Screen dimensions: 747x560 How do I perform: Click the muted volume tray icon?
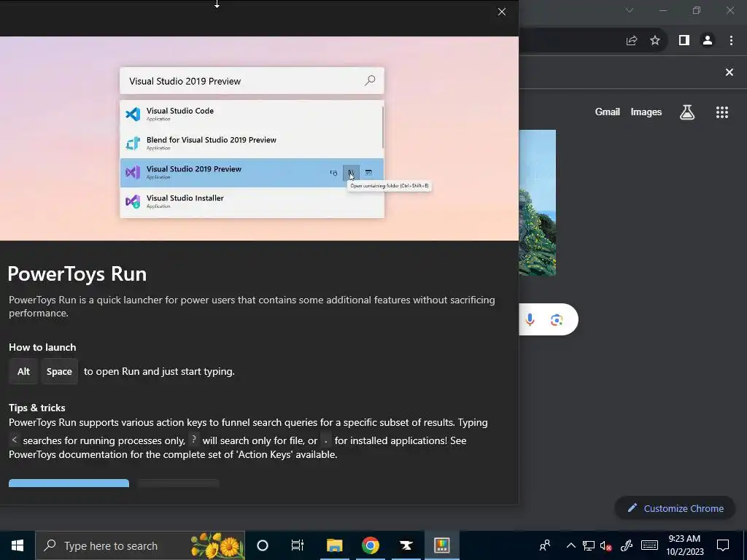click(x=606, y=545)
